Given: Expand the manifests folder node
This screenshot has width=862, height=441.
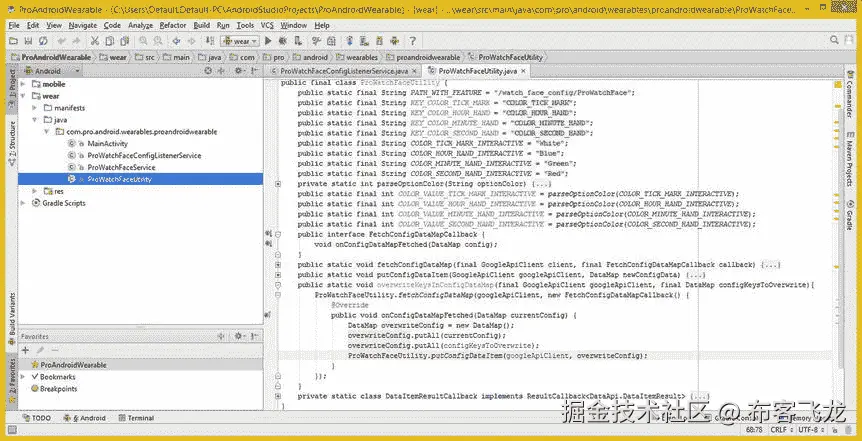Looking at the screenshot, I should [x=35, y=108].
